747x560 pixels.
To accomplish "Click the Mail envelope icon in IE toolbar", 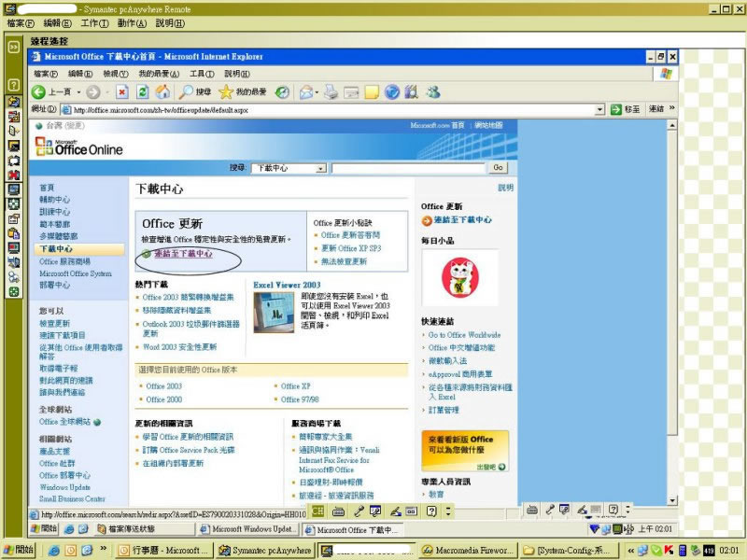I will [x=305, y=91].
